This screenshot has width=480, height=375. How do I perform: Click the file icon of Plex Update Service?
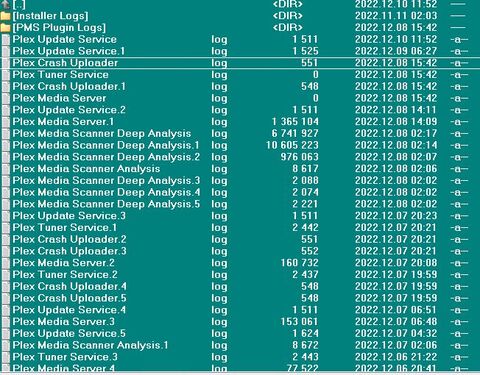point(6,39)
